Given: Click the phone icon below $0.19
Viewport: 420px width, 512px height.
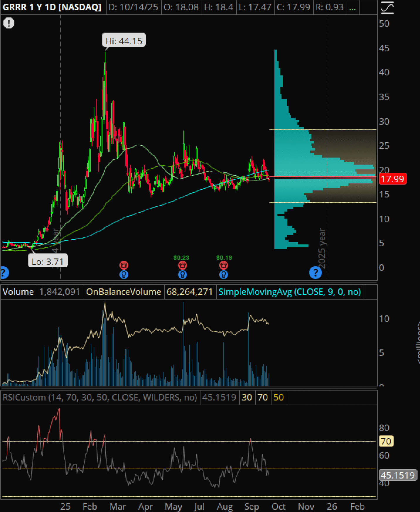Looking at the screenshot, I should pos(224,265).
